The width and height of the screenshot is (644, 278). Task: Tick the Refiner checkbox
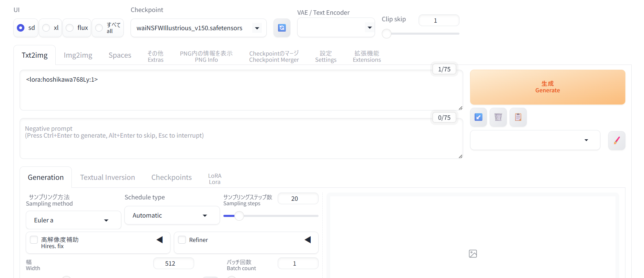click(182, 240)
